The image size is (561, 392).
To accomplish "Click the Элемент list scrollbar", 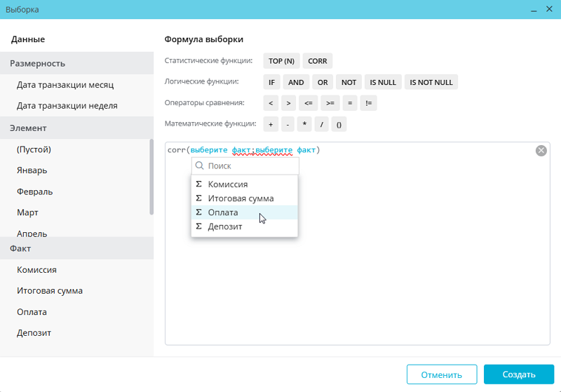I will [151, 175].
